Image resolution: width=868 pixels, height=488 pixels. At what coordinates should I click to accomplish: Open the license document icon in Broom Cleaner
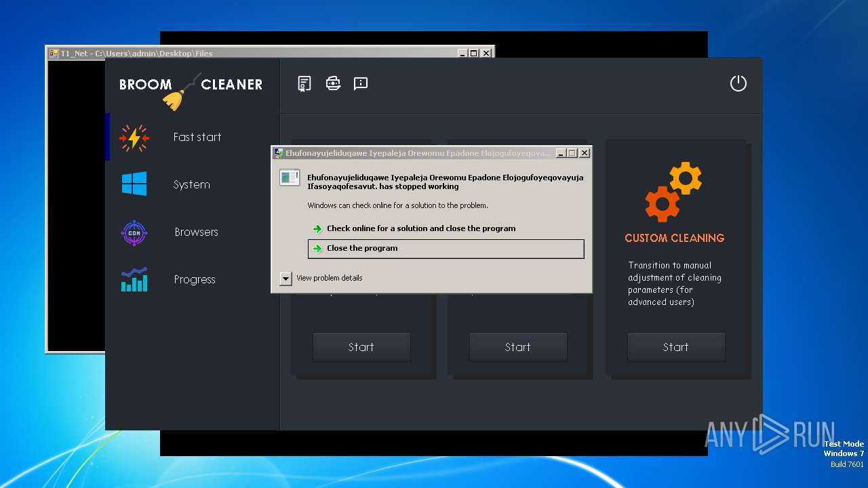coord(304,83)
